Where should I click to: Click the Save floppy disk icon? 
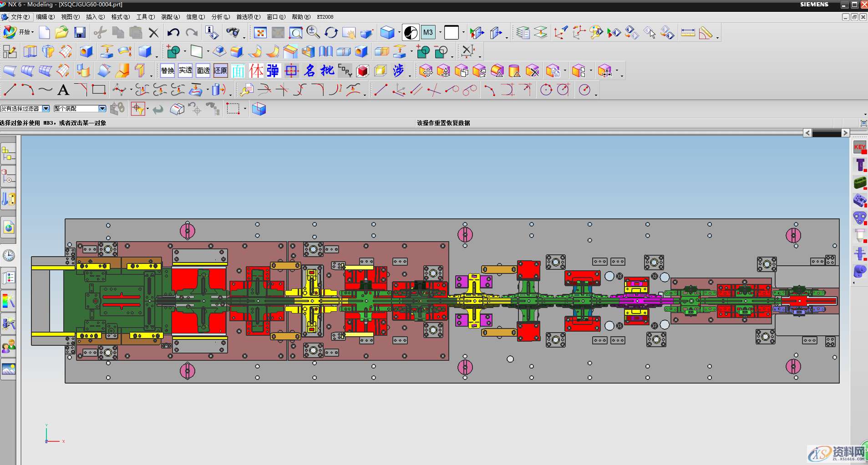click(80, 32)
